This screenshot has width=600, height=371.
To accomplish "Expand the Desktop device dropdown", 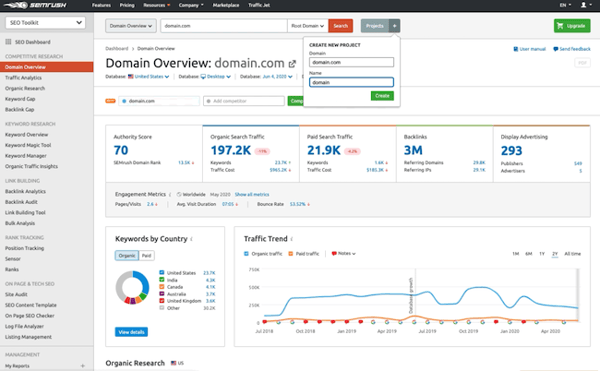I will point(219,76).
